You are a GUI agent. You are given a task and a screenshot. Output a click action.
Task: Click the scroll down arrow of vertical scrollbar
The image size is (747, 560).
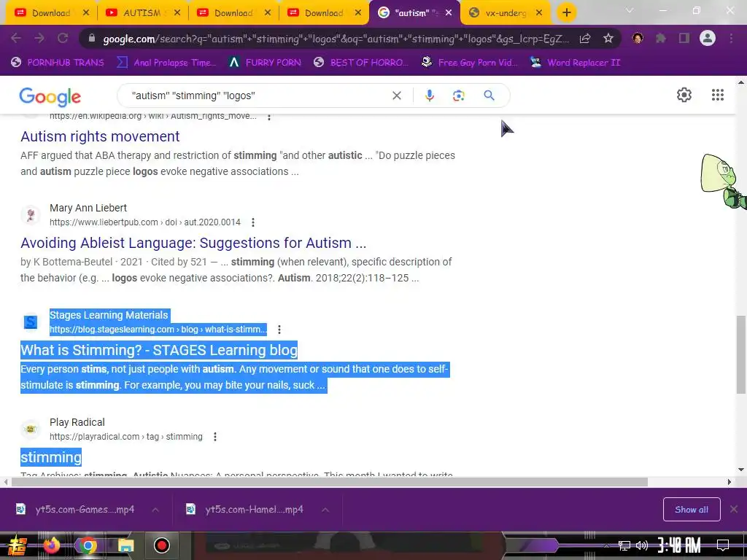[x=741, y=470]
